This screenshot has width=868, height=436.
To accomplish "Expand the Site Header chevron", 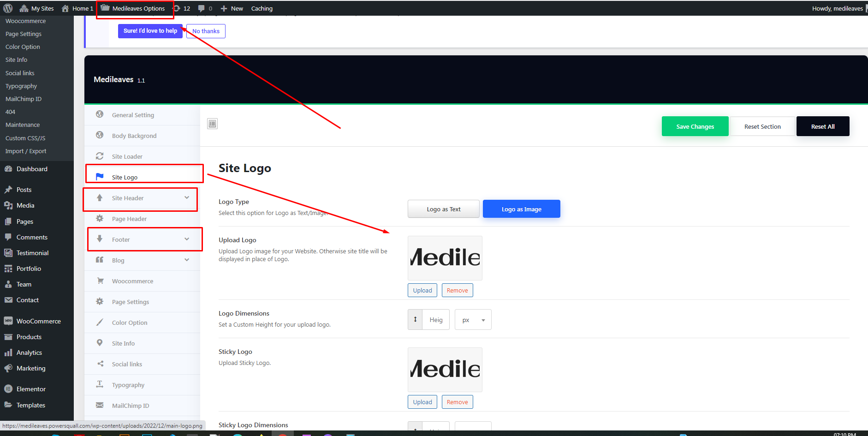I will click(187, 197).
